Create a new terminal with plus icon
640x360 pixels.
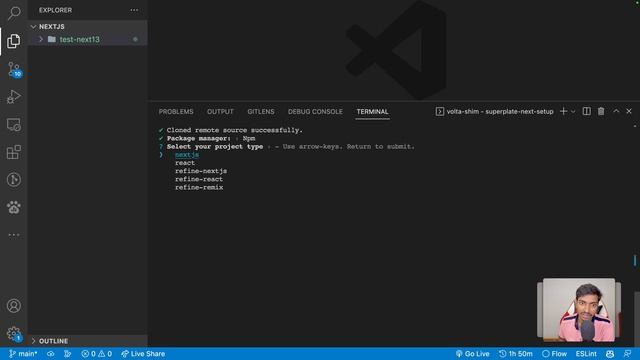tap(563, 111)
